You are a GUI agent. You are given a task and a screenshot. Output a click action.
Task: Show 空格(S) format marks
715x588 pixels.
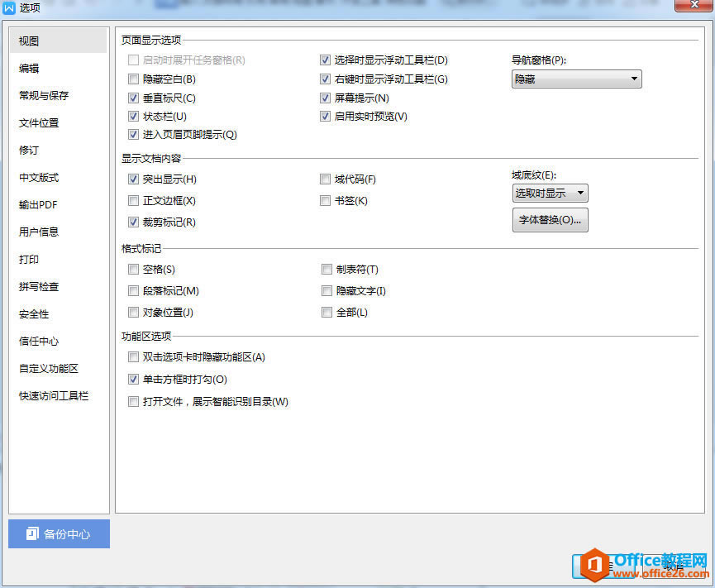[x=133, y=270]
